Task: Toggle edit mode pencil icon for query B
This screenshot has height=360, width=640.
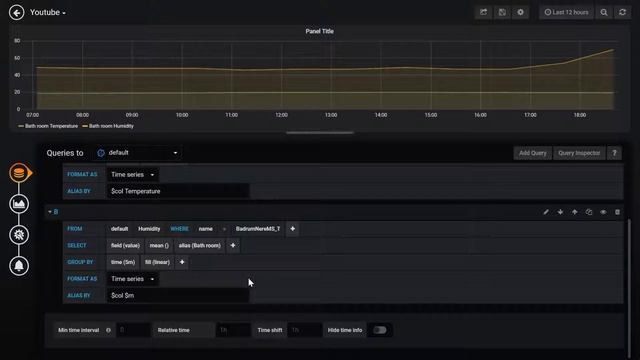Action: 546,212
